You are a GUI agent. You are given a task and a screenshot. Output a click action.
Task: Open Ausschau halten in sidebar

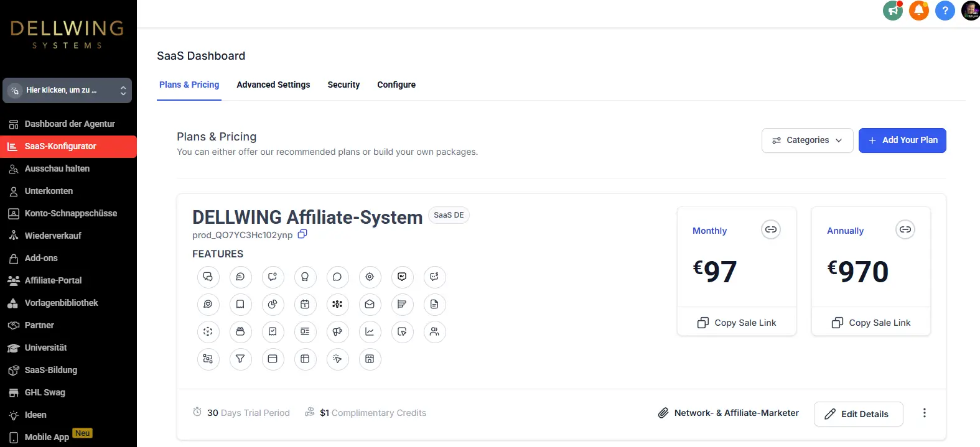[68, 168]
